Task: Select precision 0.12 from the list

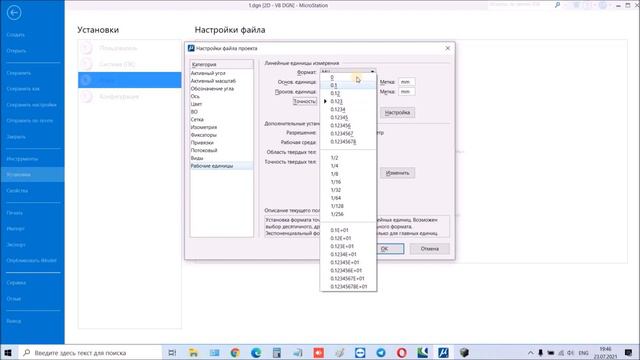Action: tap(348, 93)
